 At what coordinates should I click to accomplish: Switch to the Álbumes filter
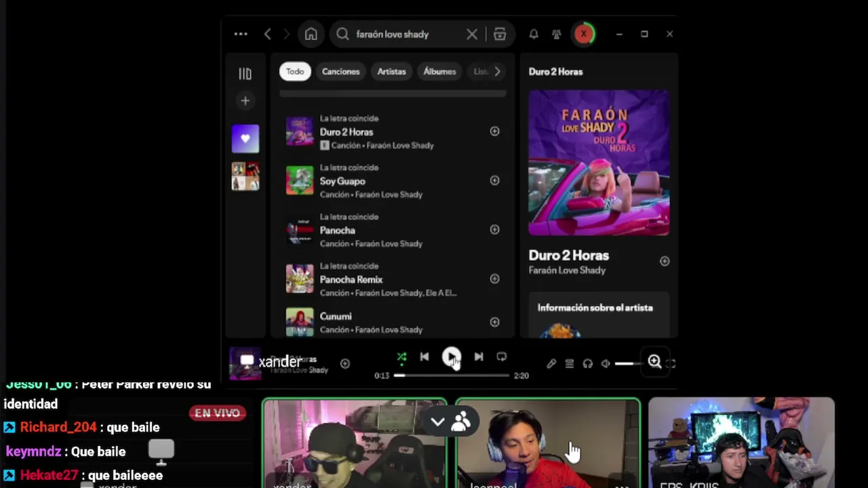pos(439,71)
